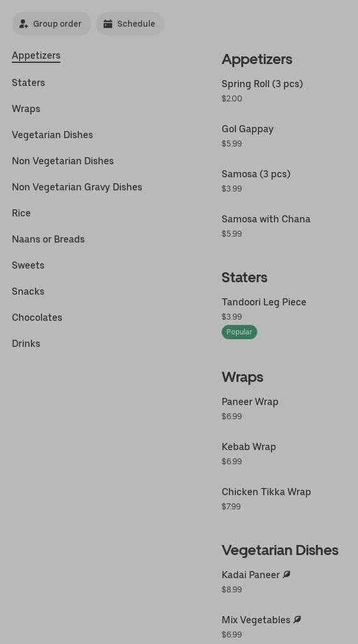Click the Group order person icon
The height and width of the screenshot is (644, 358).
(24, 24)
